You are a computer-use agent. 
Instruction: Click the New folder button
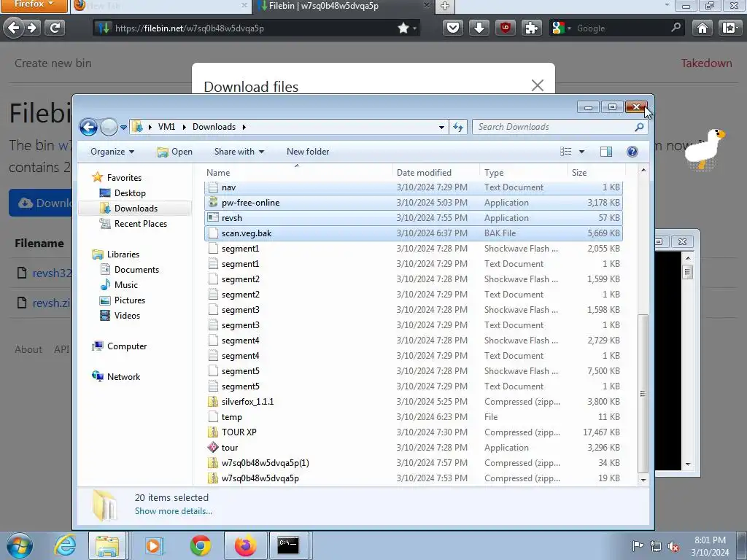click(x=308, y=152)
